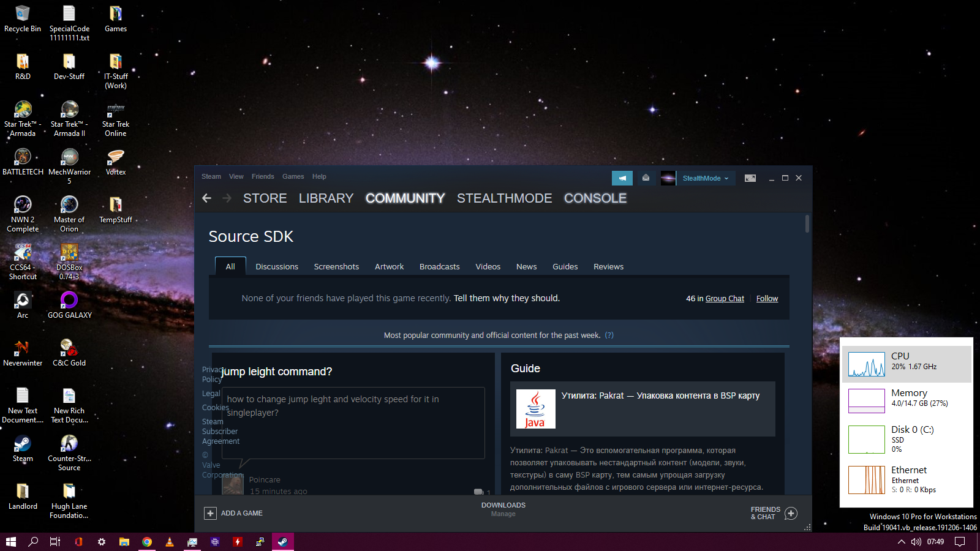Open the Steam menu
The height and width of the screenshot is (551, 980).
coord(211,176)
